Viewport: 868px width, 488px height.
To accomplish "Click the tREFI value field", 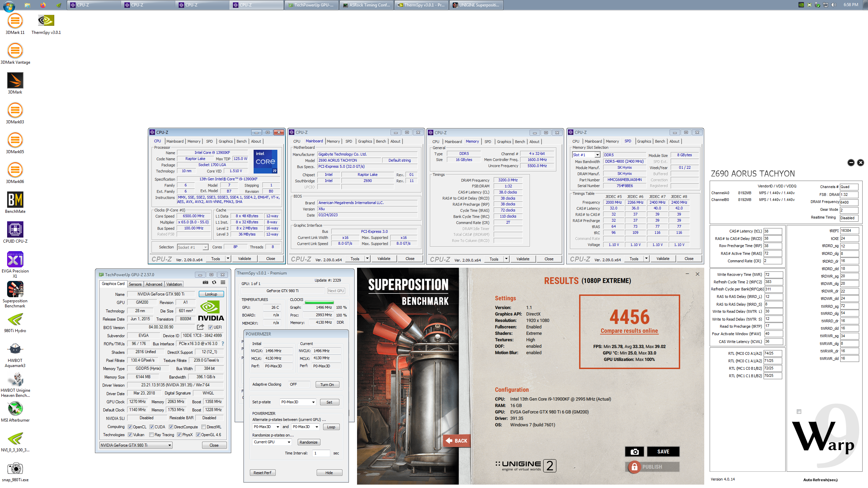I will pyautogui.click(x=849, y=230).
